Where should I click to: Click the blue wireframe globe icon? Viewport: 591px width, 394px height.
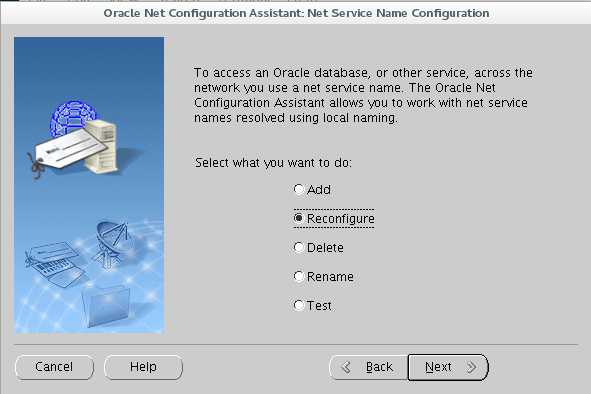tap(70, 115)
